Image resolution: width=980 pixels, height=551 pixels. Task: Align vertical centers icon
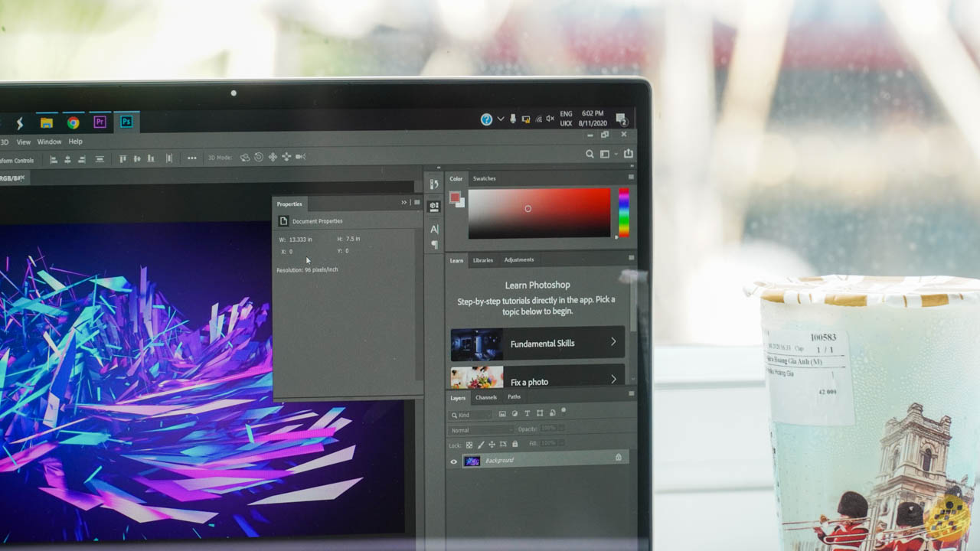(x=137, y=158)
